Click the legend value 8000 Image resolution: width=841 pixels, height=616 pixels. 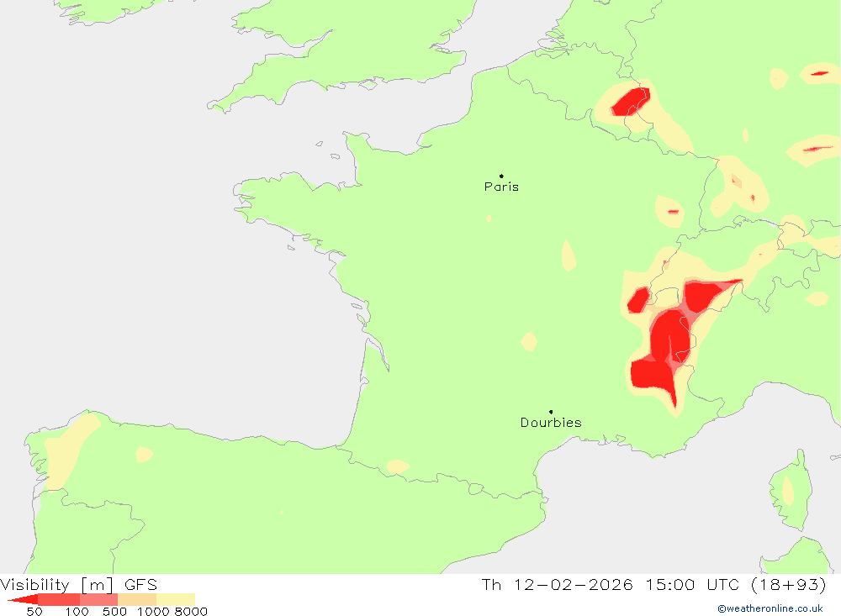pyautogui.click(x=191, y=611)
